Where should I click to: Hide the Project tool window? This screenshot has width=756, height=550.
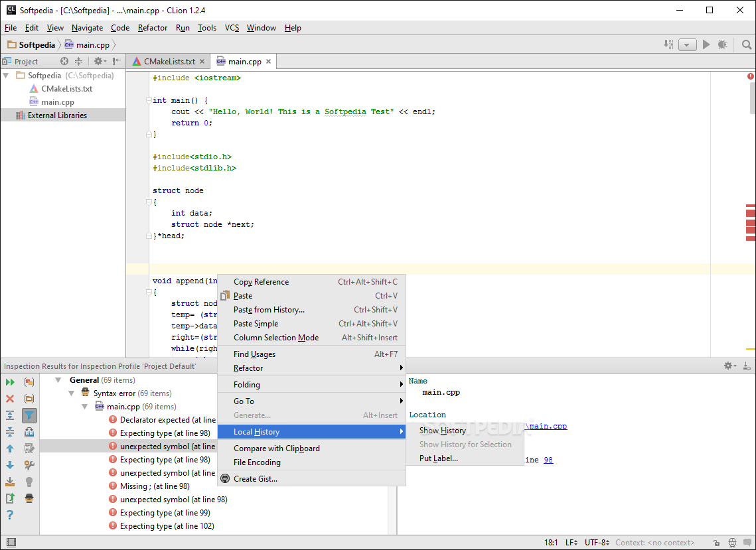[x=117, y=61]
